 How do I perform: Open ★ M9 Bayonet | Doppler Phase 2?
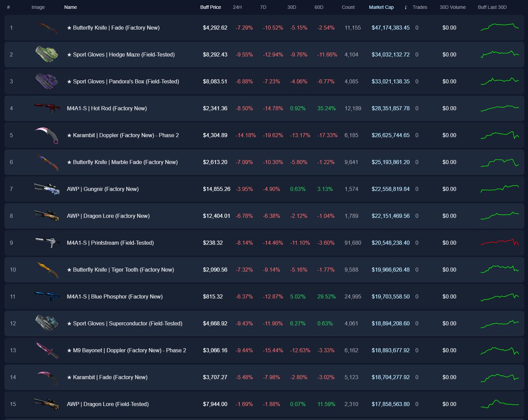(127, 350)
